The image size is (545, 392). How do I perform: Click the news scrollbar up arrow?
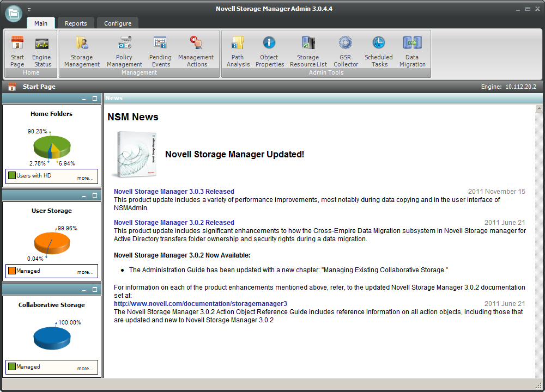pos(539,109)
